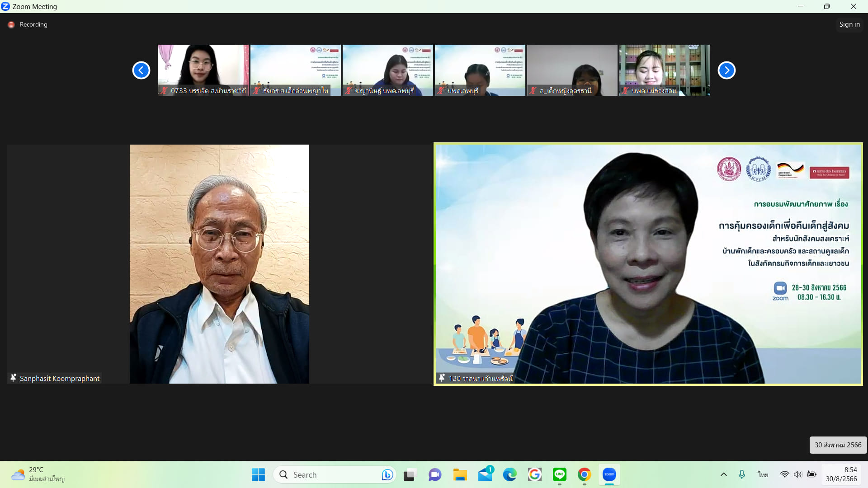Open the weather widget showing 29°C
The height and width of the screenshot is (488, 868).
pos(38,474)
